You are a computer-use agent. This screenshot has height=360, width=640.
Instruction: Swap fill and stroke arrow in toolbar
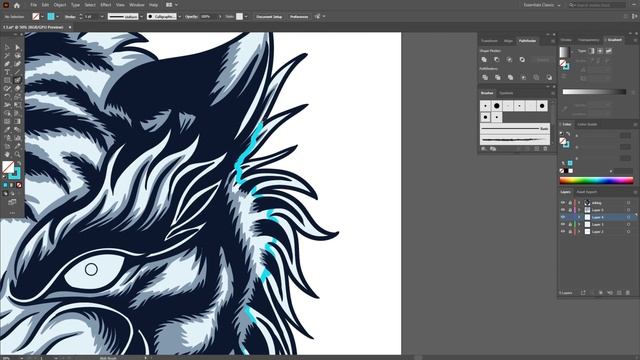19,164
